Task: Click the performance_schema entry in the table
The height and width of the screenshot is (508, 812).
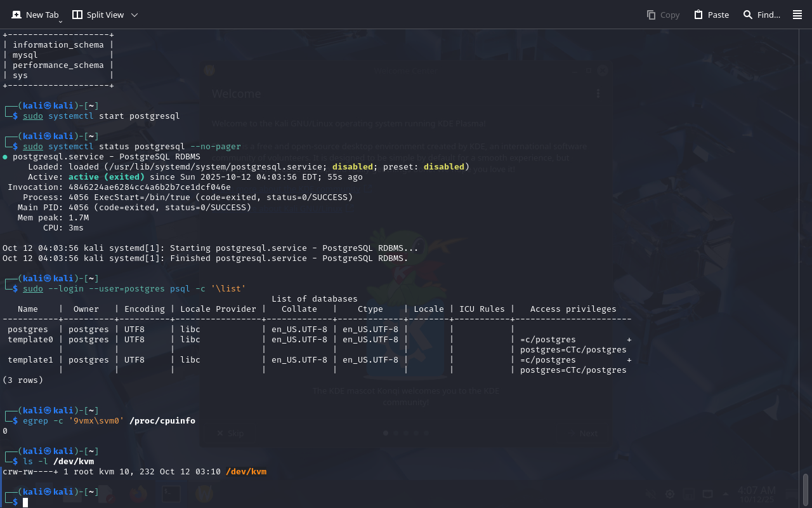Action: (58, 65)
